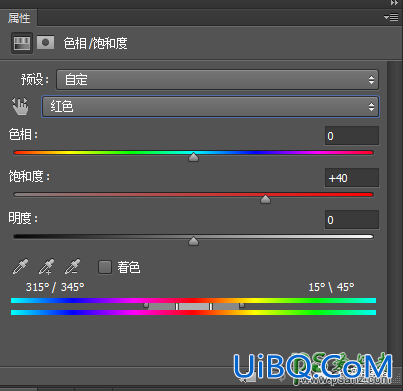Activate the on-image targeted adjustment hand tool
Viewport: 403px width, 391px height.
pyautogui.click(x=20, y=106)
